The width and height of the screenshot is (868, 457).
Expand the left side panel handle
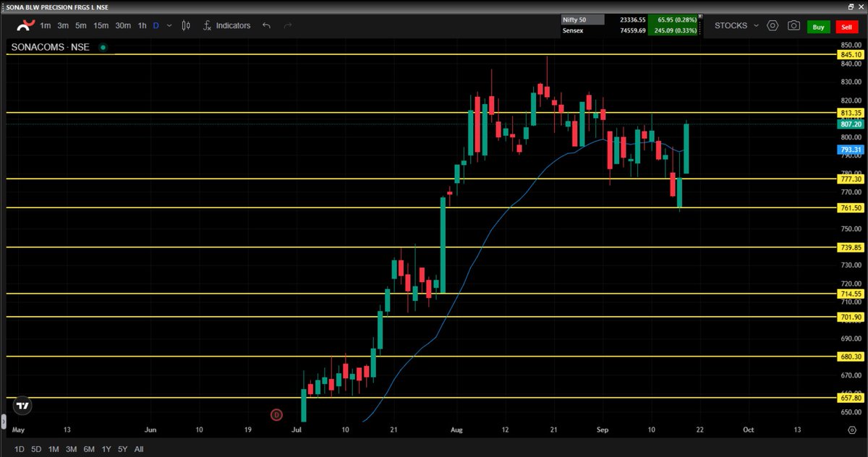(x=3, y=420)
